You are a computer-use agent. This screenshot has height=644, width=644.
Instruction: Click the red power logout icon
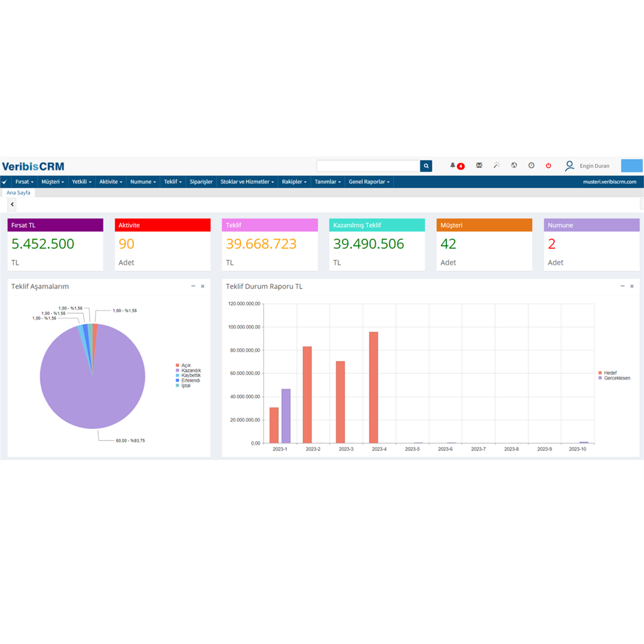548,165
